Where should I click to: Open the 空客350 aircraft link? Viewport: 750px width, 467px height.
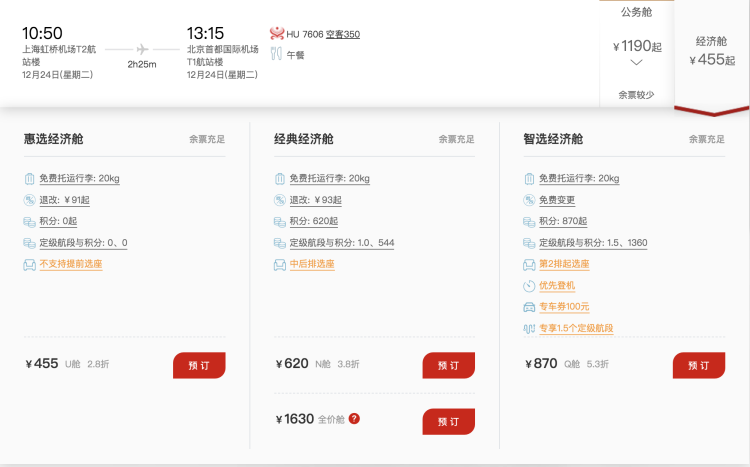342,34
